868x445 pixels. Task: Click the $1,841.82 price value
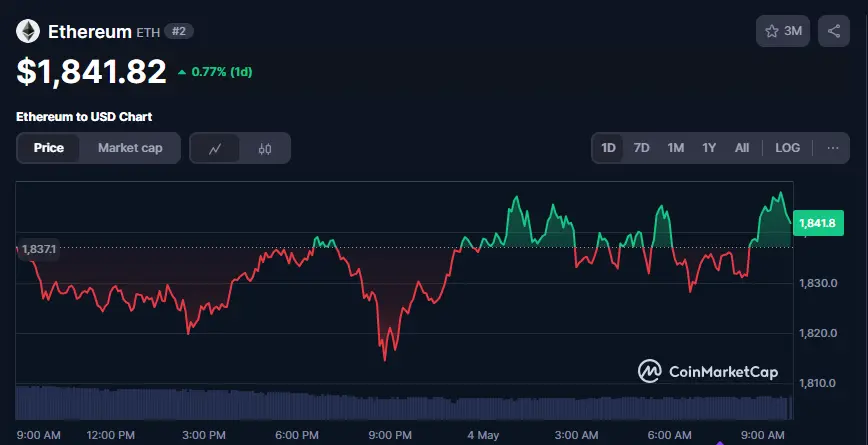91,71
